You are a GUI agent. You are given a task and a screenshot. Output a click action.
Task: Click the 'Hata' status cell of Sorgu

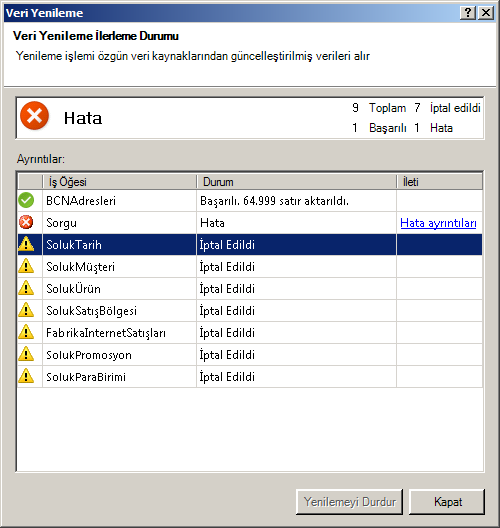pyautogui.click(x=296, y=223)
